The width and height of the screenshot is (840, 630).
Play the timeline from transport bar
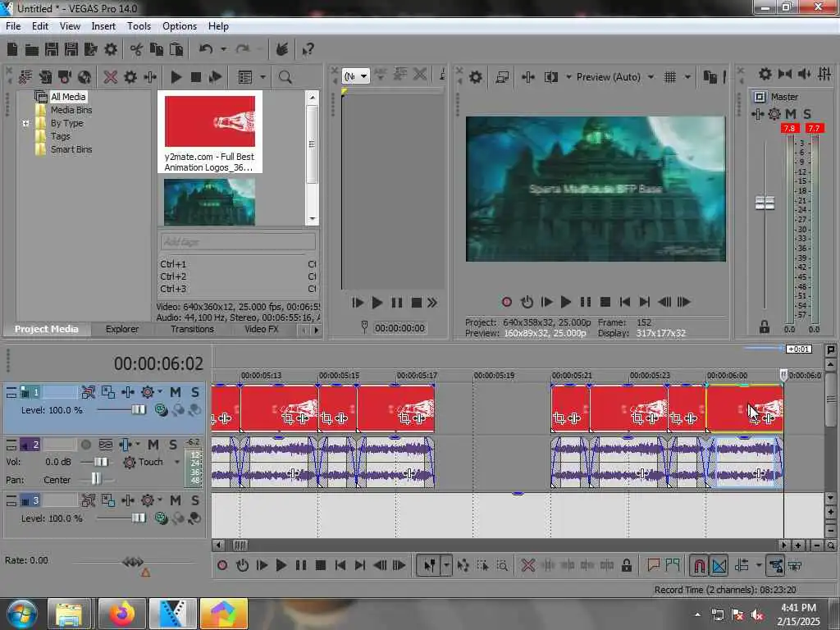281,565
